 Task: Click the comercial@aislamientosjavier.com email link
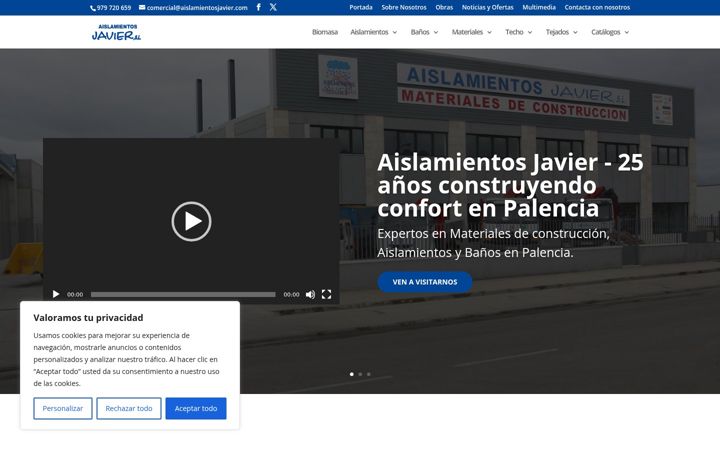193,8
